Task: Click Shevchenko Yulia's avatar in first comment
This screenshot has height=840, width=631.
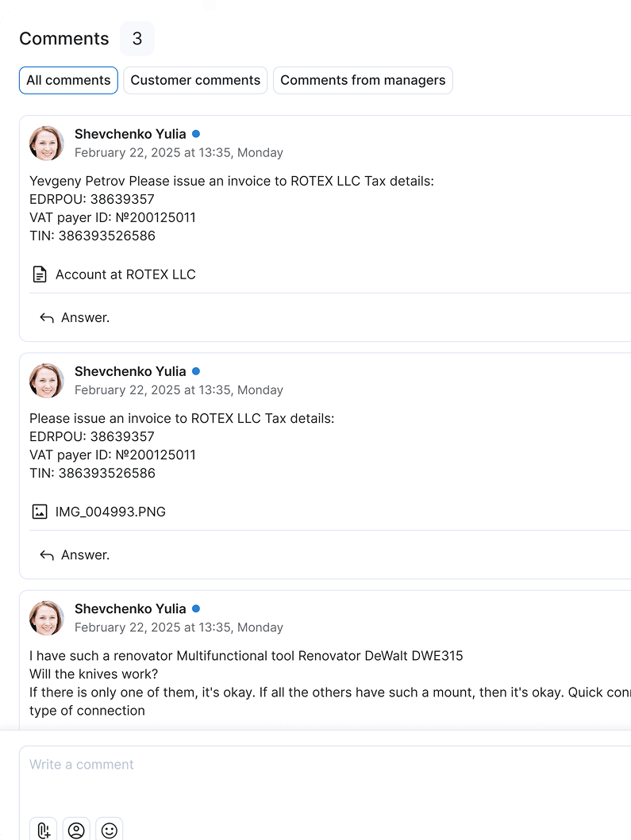Action: 47,144
